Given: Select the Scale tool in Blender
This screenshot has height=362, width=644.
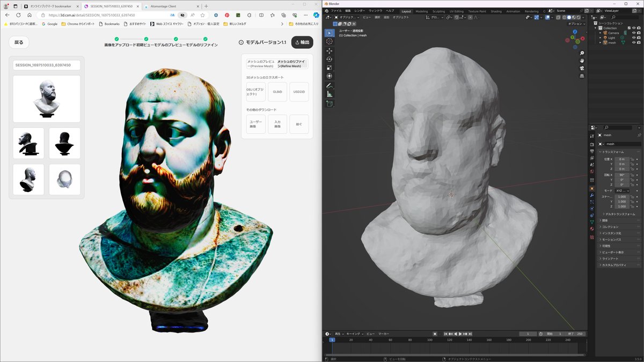Looking at the screenshot, I should (x=330, y=68).
